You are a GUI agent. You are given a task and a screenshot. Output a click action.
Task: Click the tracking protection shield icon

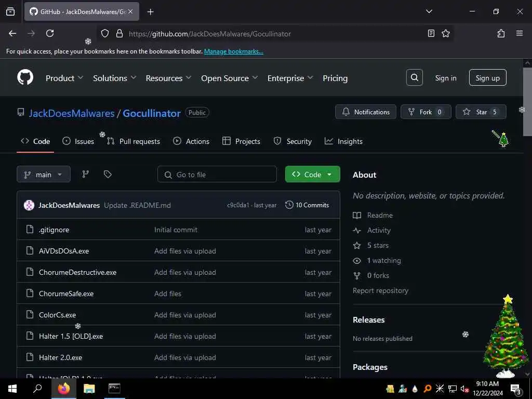point(105,33)
